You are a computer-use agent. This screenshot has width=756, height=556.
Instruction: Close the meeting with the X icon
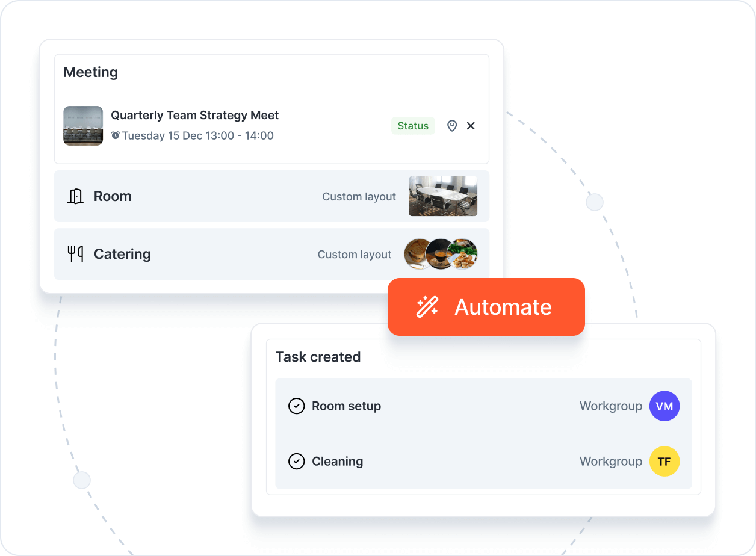pyautogui.click(x=471, y=126)
